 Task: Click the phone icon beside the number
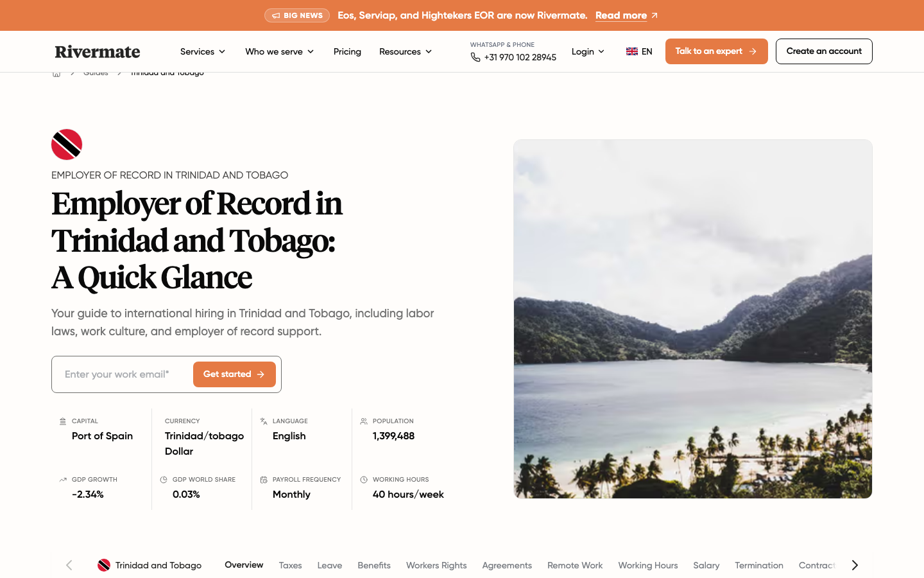pyautogui.click(x=475, y=57)
